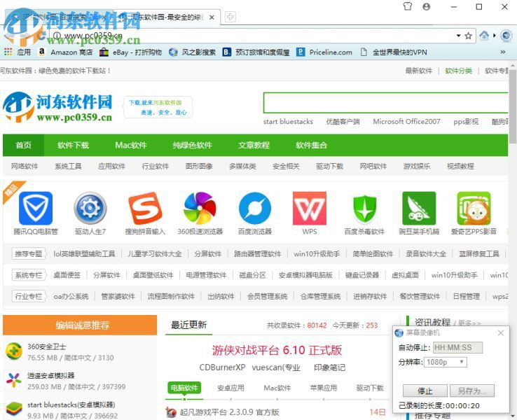517x420 pixels.
Task: Expand the address bar dropdown arrow
Action: pyautogui.click(x=458, y=36)
